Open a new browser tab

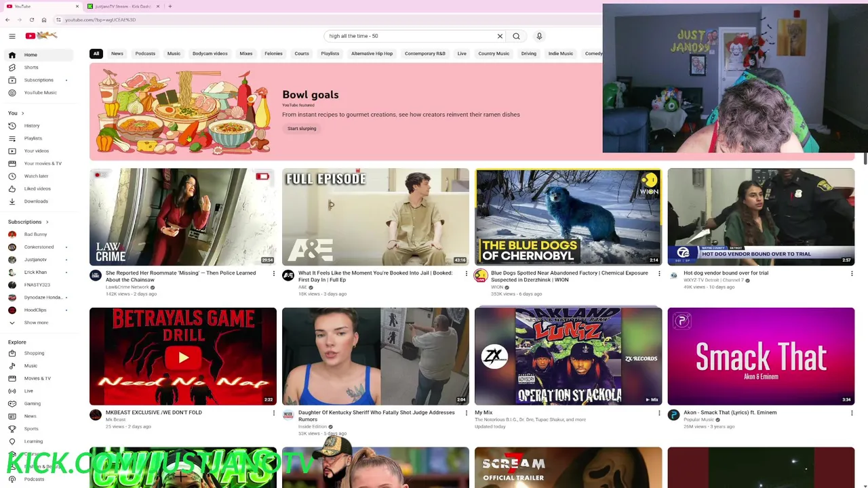(x=170, y=6)
